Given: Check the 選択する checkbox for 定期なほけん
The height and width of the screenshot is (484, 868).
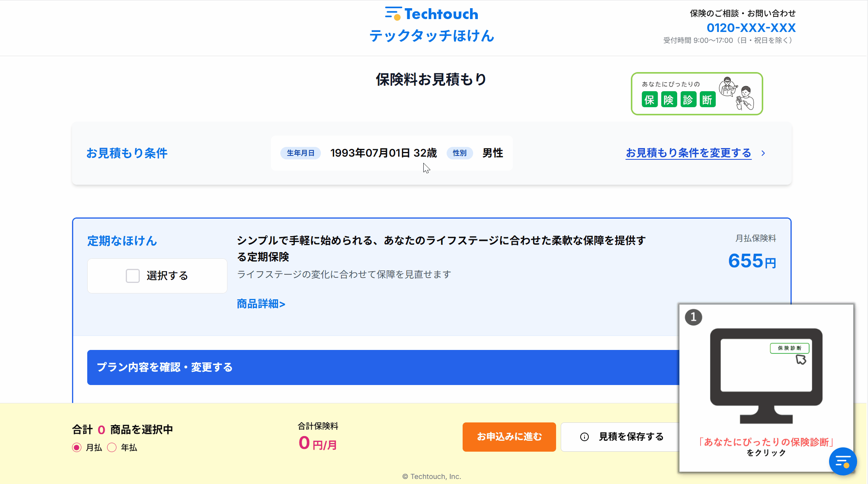Looking at the screenshot, I should 133,276.
